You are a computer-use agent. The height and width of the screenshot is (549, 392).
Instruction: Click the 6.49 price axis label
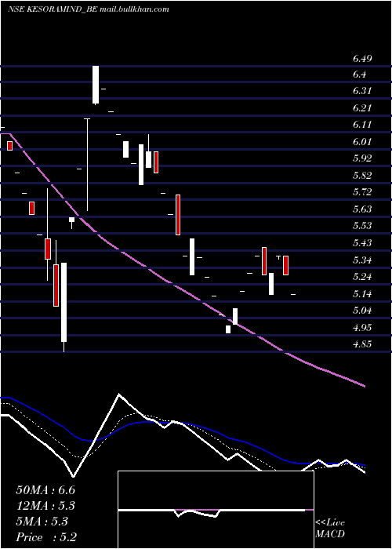coord(362,59)
